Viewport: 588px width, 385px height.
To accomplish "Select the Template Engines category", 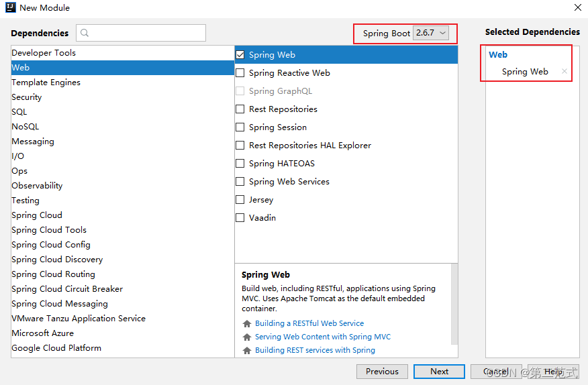I will point(123,82).
